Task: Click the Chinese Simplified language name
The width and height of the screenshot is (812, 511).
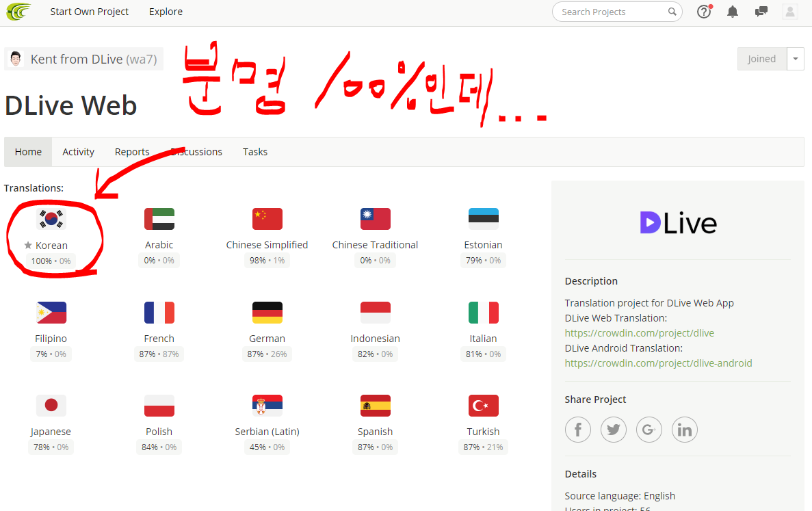Action: click(267, 244)
